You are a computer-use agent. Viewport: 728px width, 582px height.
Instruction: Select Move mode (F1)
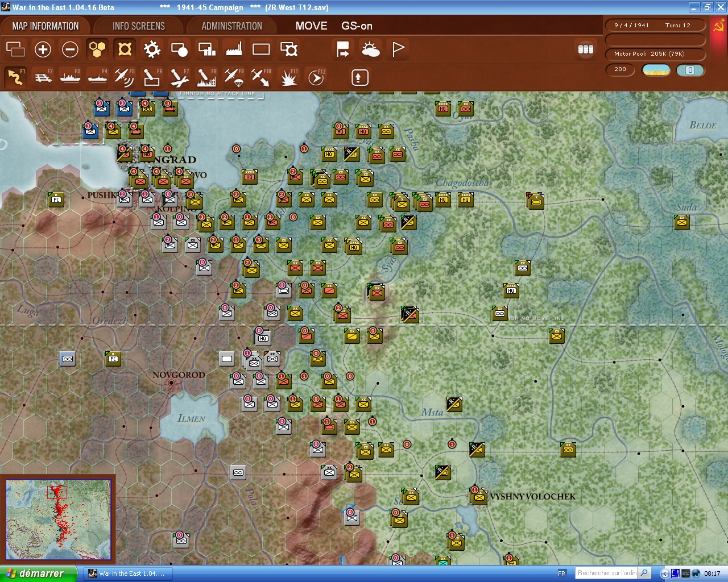(x=15, y=77)
